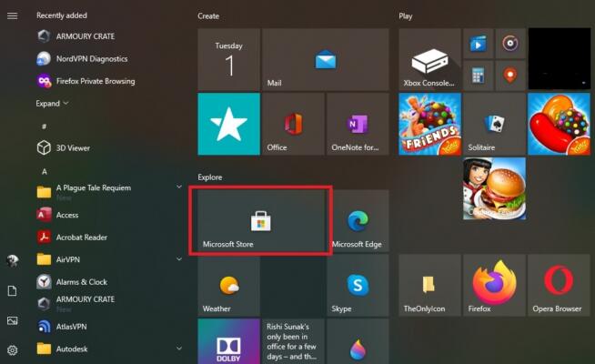Image resolution: width=595 pixels, height=364 pixels.
Task: Open the Xbox Console tile
Action: [x=430, y=59]
